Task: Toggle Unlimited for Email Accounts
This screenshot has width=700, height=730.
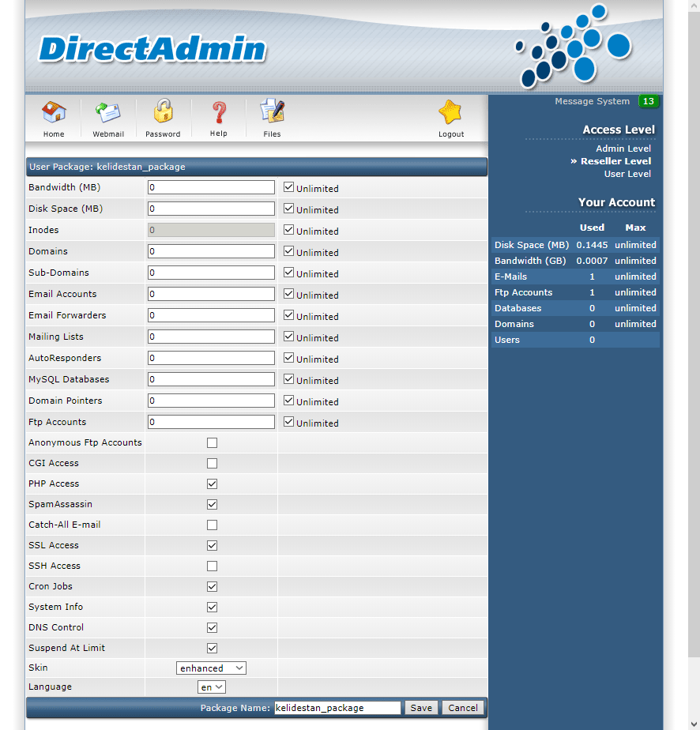Action: point(288,294)
